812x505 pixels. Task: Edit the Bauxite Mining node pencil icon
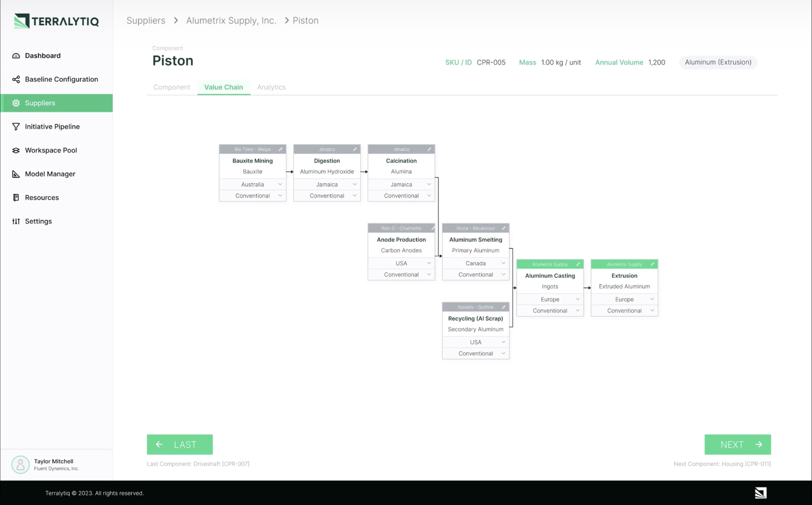[280, 149]
